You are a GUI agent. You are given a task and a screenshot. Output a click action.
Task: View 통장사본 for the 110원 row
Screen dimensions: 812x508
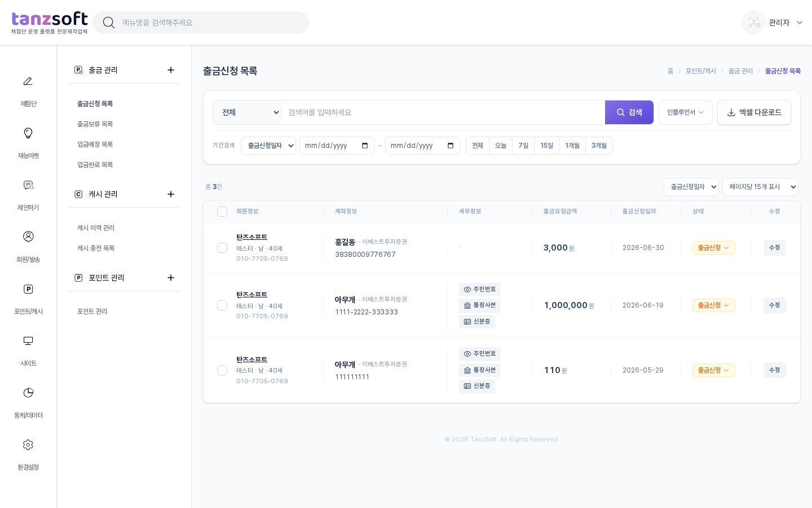coord(480,370)
